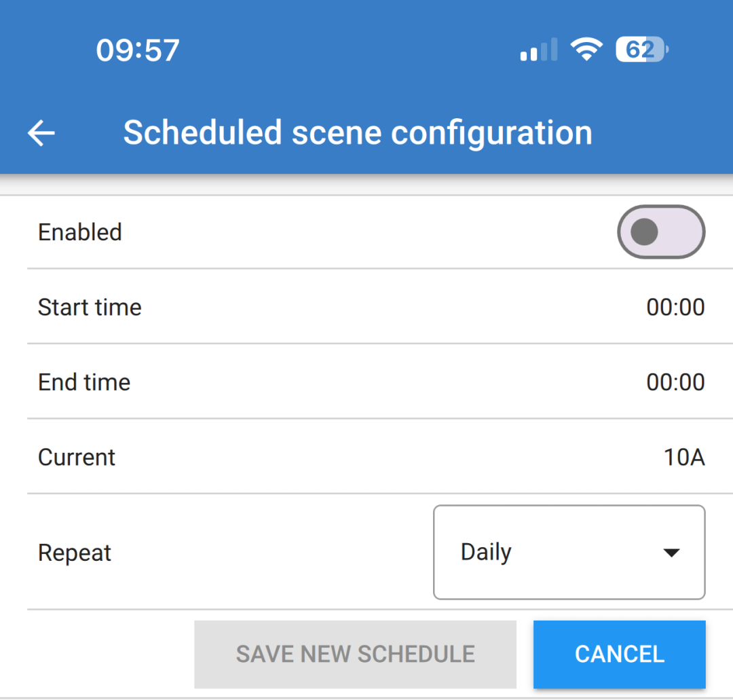Click the Scheduled scene configuration title
This screenshot has width=733, height=700.
coord(357,133)
